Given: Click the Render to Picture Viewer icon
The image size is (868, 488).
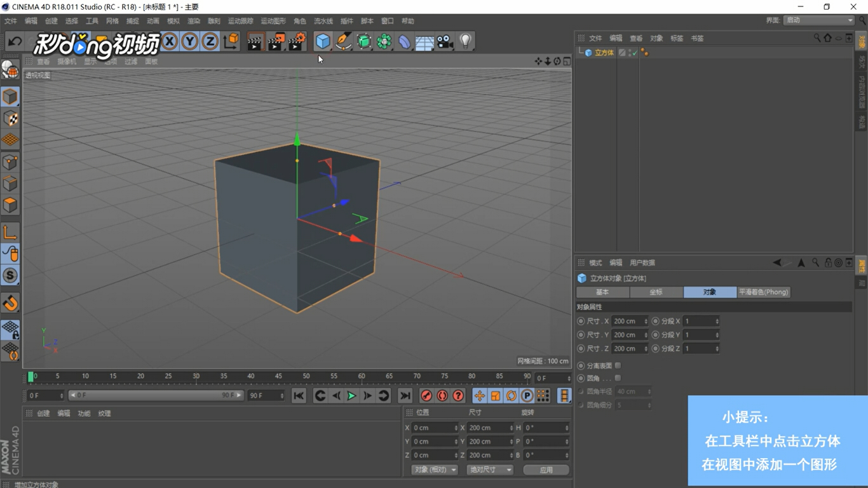Looking at the screenshot, I should pos(276,42).
